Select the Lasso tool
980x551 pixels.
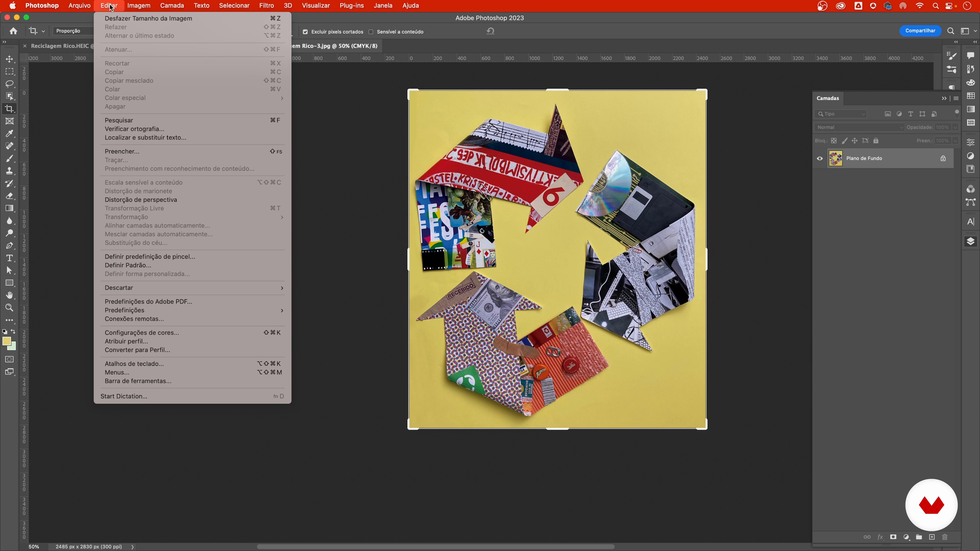[x=9, y=84]
